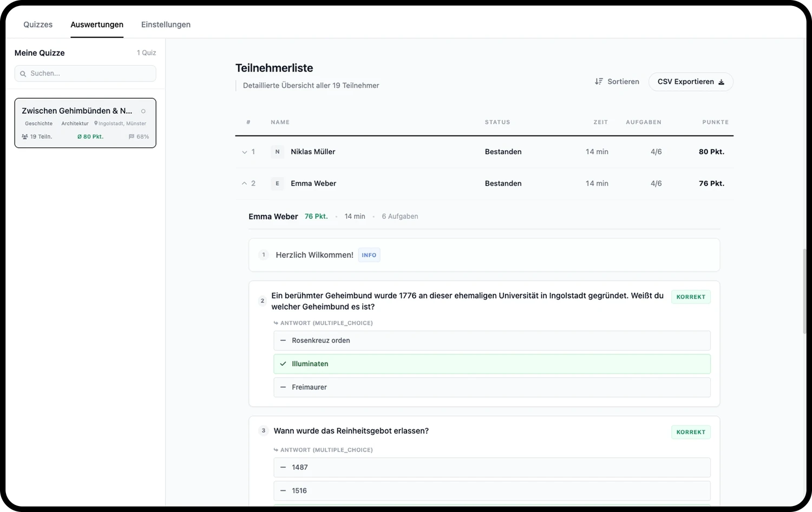
Task: Switch to the Einstellungen tab
Action: tap(166, 24)
